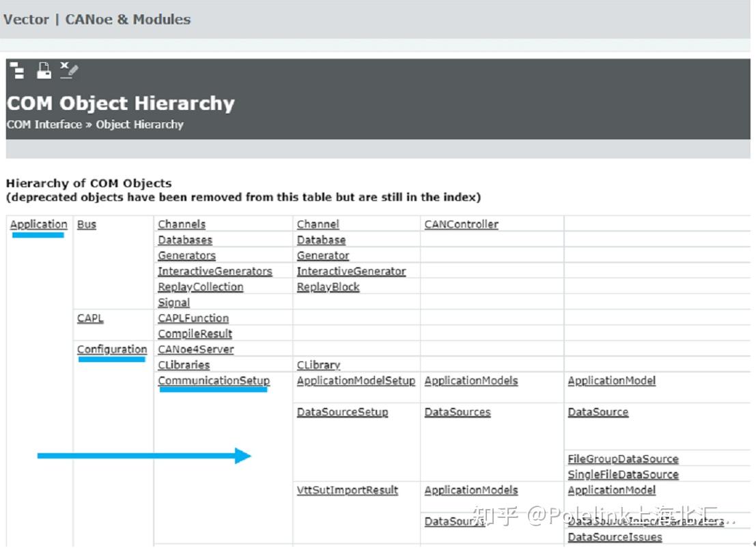Open the Application object link
Screen dimensions: 756x548
(x=39, y=224)
